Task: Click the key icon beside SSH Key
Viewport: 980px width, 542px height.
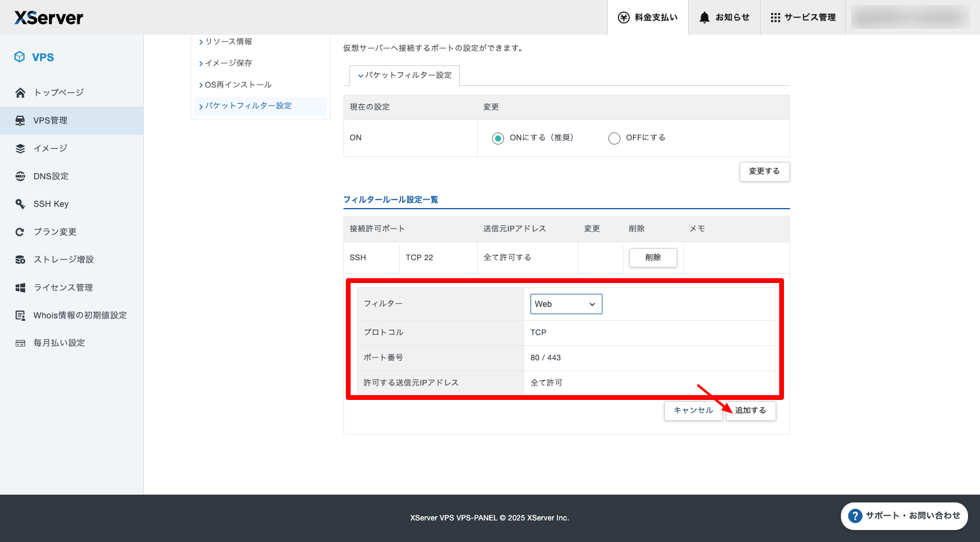Action: point(20,204)
